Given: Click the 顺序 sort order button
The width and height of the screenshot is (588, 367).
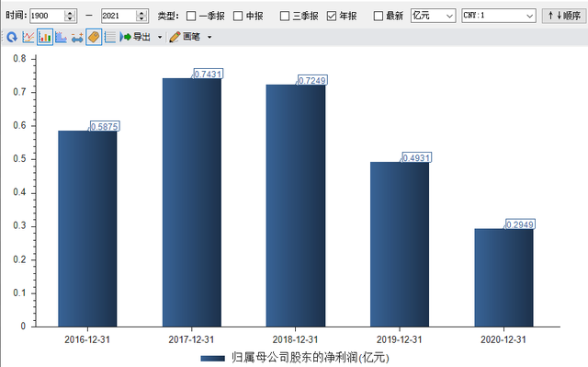Looking at the screenshot, I should click(x=564, y=16).
